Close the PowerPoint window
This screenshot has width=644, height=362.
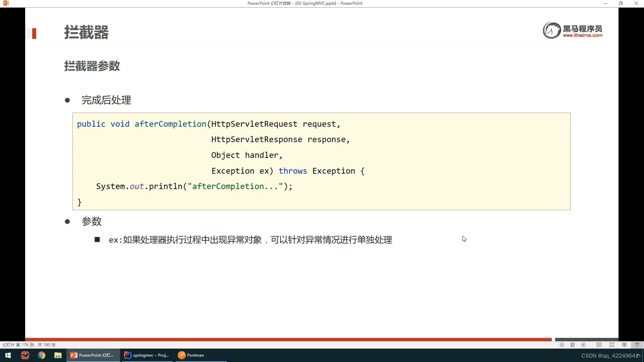coord(636,3)
